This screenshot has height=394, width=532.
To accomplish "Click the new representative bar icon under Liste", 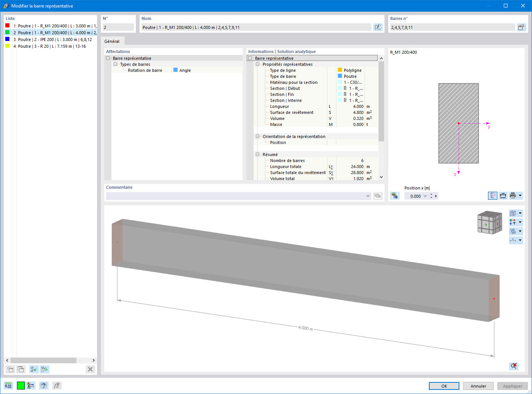I will coord(10,369).
